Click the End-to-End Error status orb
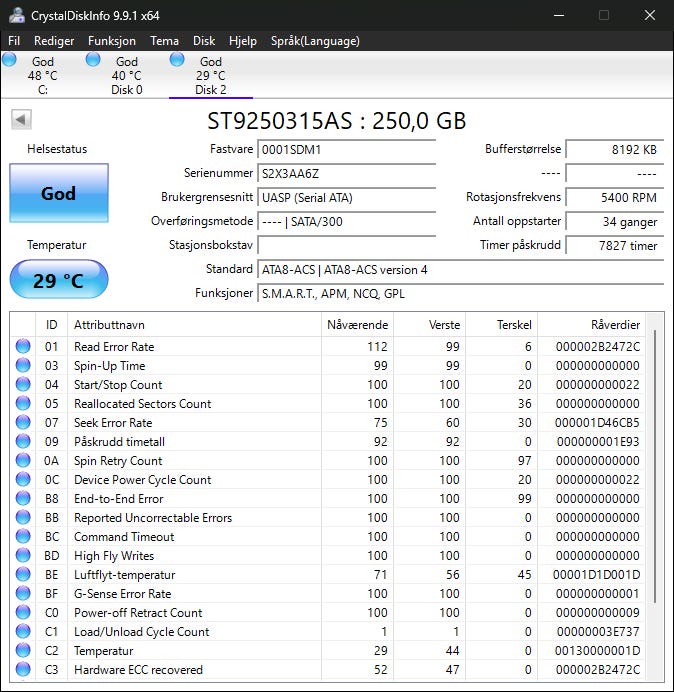 click(x=23, y=498)
